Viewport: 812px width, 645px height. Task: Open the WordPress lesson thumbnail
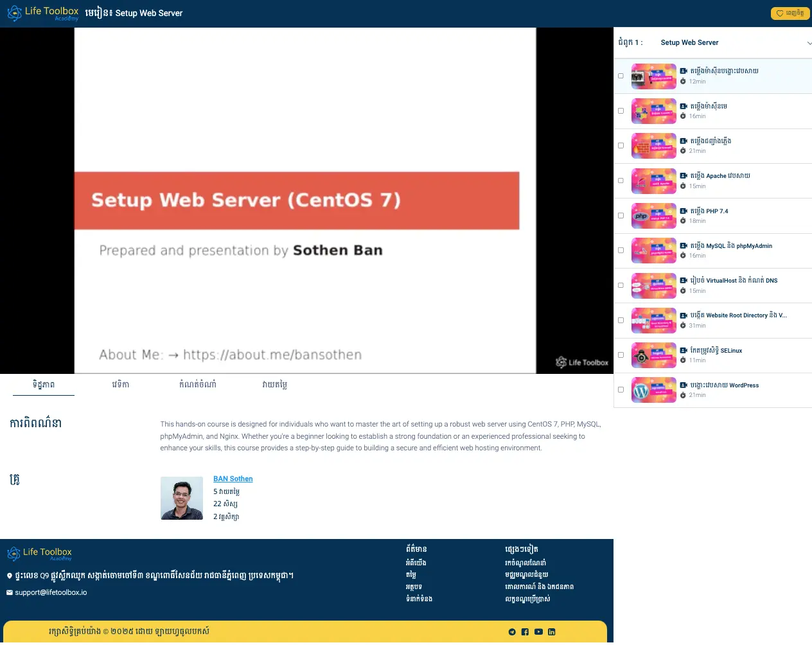coord(653,390)
